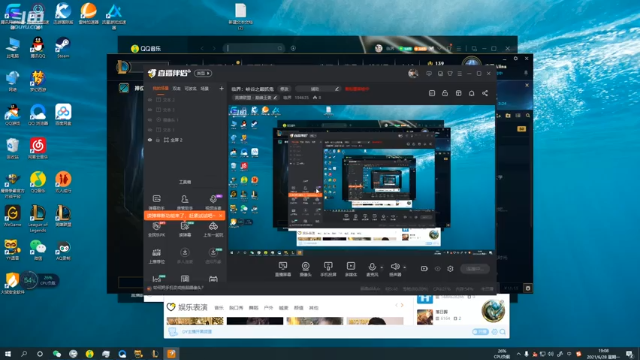The image size is (640, 360).
Task: Open the message icon in title bar
Action: [x=429, y=73]
